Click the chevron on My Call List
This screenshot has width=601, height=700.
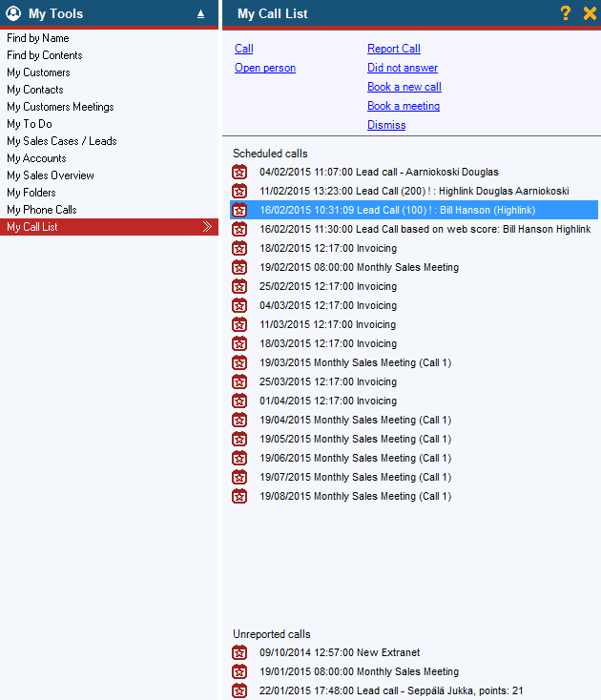click(x=207, y=227)
